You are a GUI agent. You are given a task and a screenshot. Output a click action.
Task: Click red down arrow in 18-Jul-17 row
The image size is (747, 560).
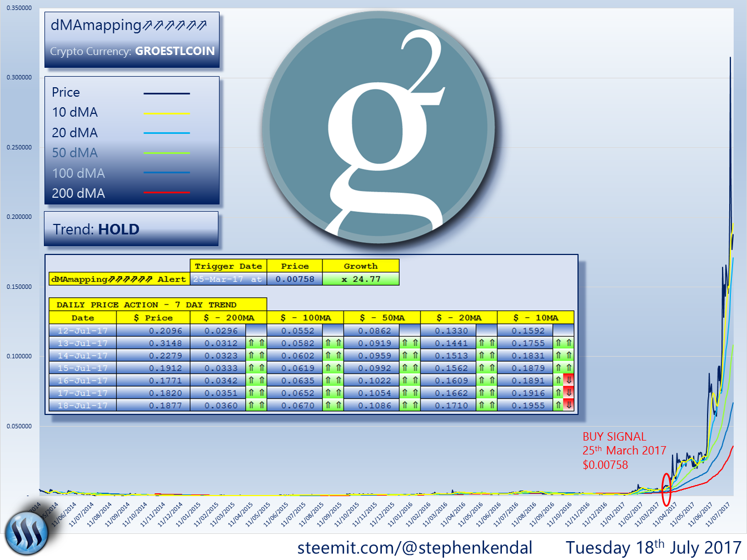point(568,406)
